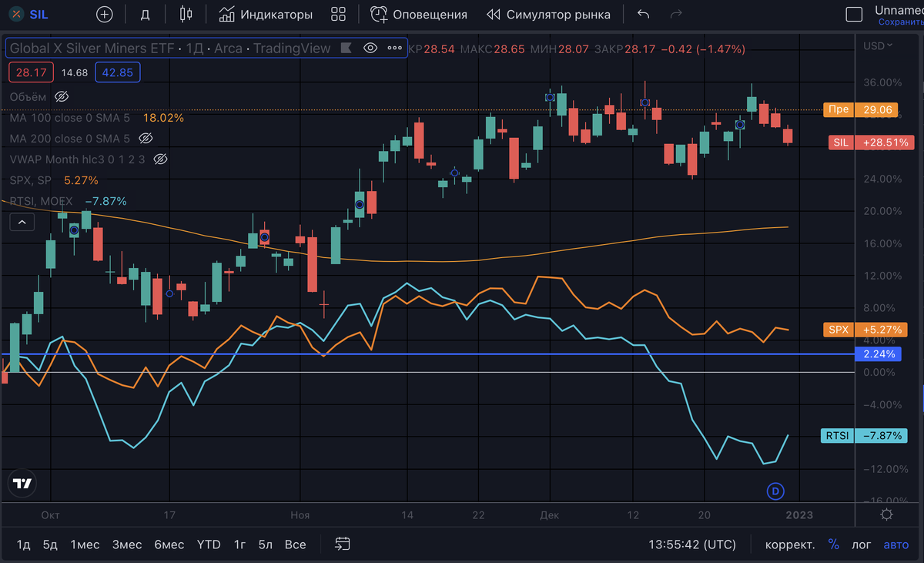Click earnings marker near Дек

(550, 98)
